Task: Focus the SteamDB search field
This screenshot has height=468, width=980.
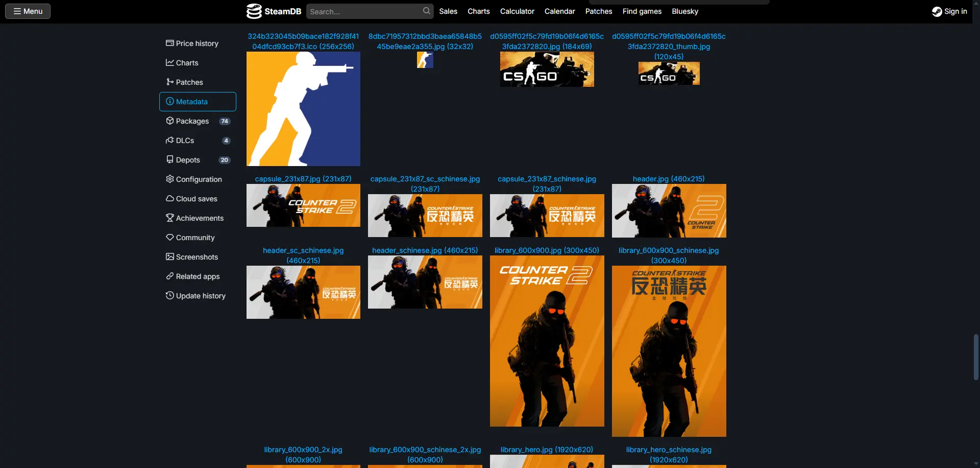Action: pyautogui.click(x=370, y=11)
